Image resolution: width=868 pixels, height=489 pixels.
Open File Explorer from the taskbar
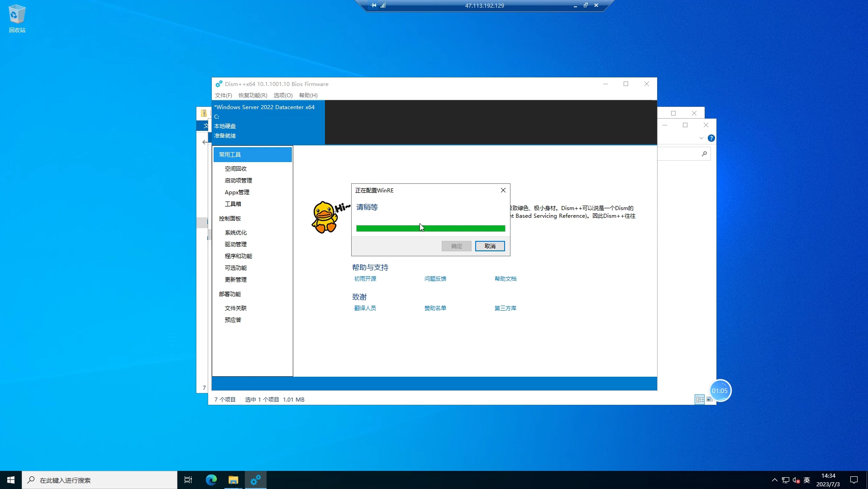(234, 480)
